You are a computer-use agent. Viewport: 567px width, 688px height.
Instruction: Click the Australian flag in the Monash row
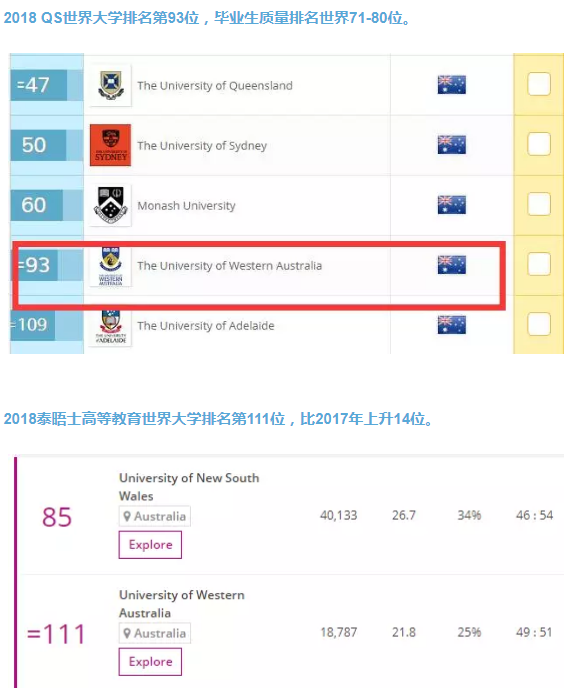click(452, 205)
